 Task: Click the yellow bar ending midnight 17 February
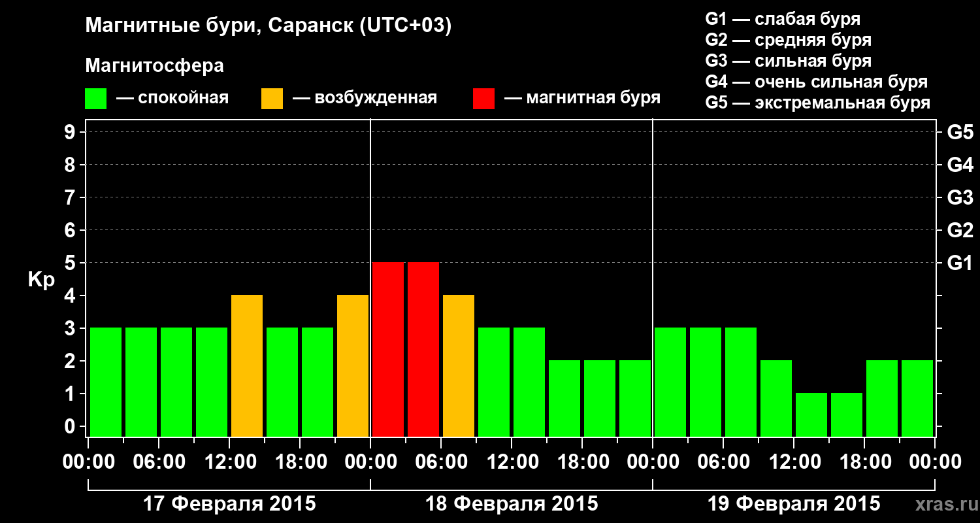coord(353,365)
